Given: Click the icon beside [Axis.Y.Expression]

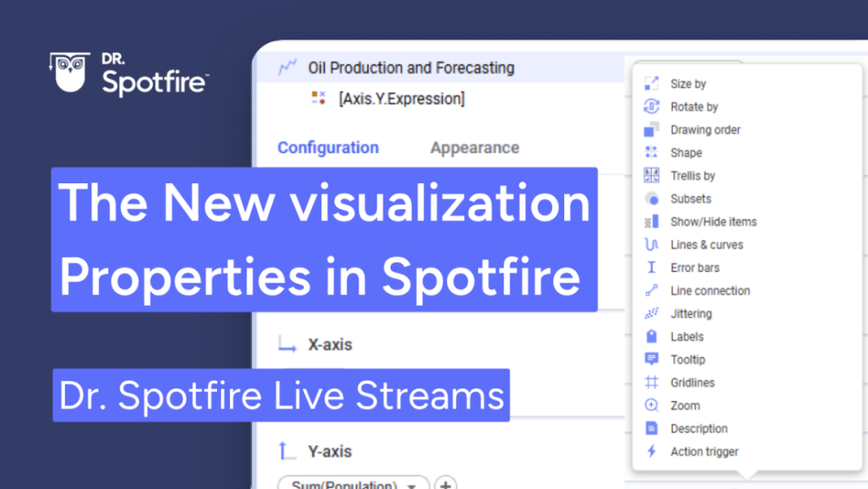Looking at the screenshot, I should [x=319, y=98].
